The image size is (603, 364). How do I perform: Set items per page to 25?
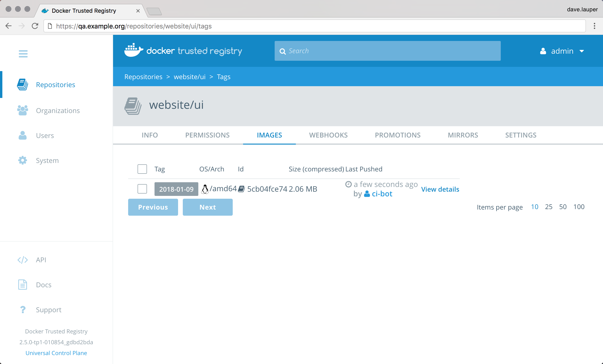click(x=548, y=207)
